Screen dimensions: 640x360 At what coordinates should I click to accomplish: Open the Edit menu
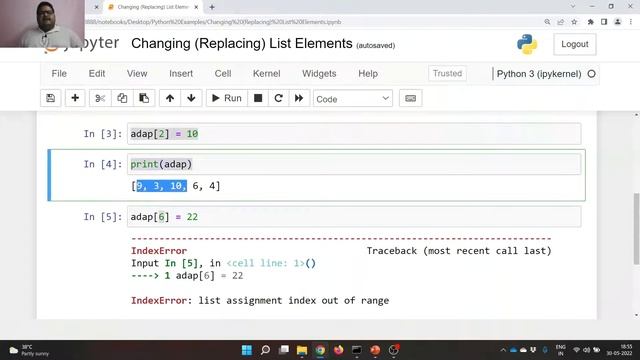[x=97, y=73]
